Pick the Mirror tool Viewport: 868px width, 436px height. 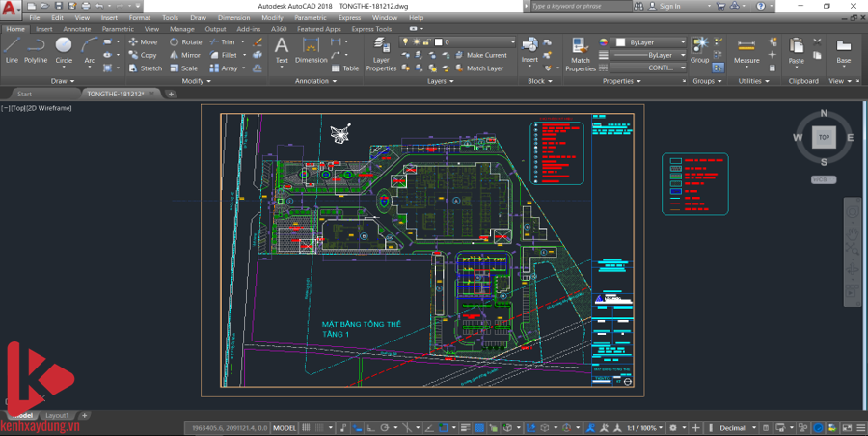pos(186,55)
